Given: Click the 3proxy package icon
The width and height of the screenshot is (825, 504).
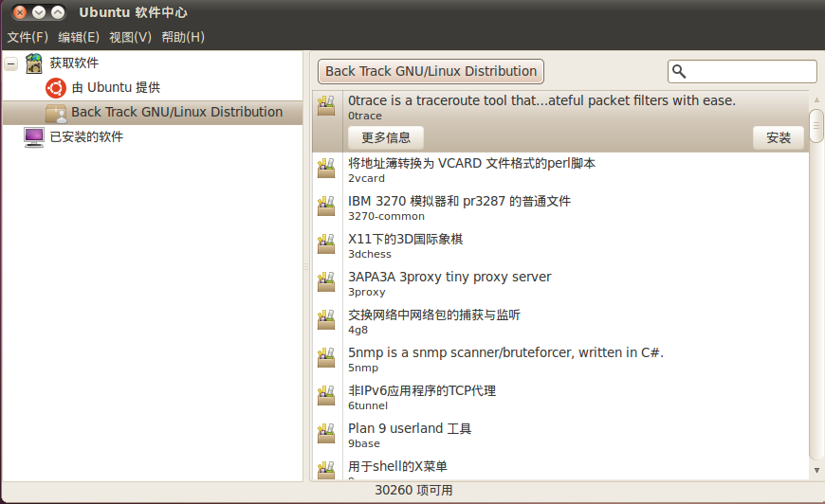Looking at the screenshot, I should (x=326, y=282).
